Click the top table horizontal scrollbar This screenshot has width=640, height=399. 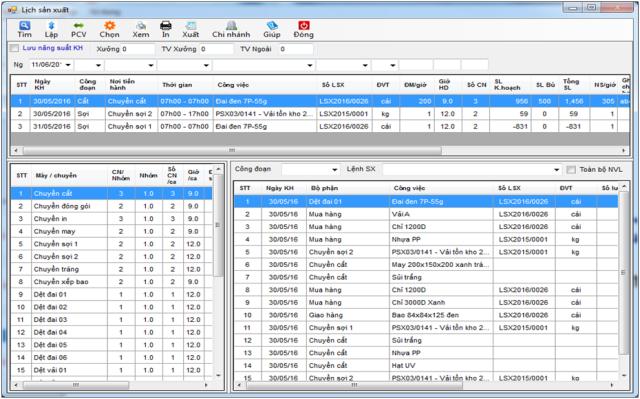tap(232, 151)
